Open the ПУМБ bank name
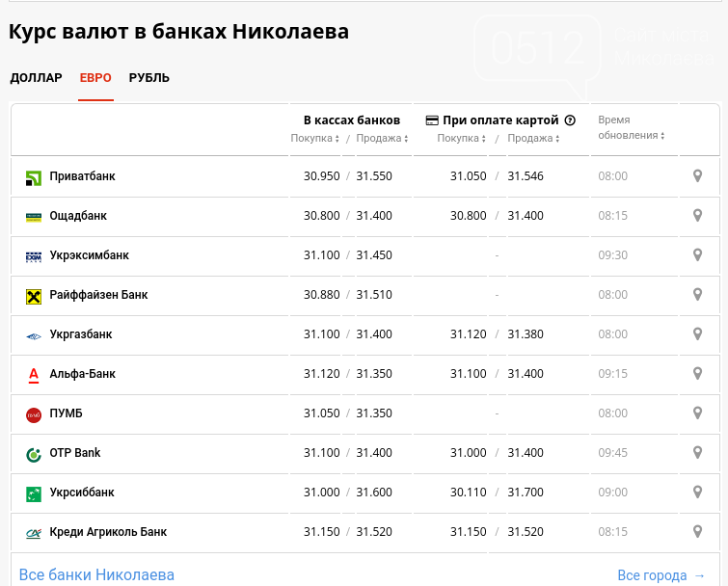Viewport: 728px width, 586px height. pyautogui.click(x=66, y=413)
